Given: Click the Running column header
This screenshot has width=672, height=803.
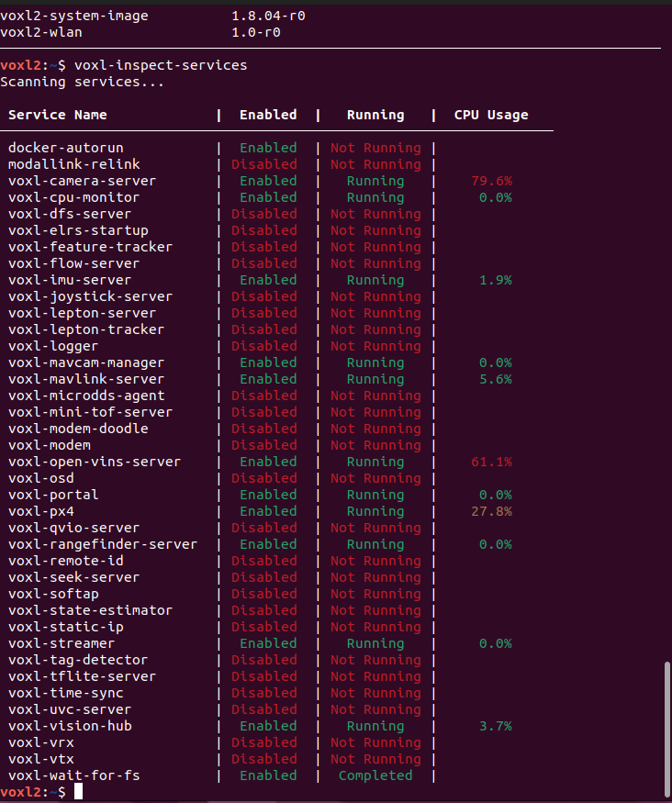Looking at the screenshot, I should pyautogui.click(x=375, y=115).
